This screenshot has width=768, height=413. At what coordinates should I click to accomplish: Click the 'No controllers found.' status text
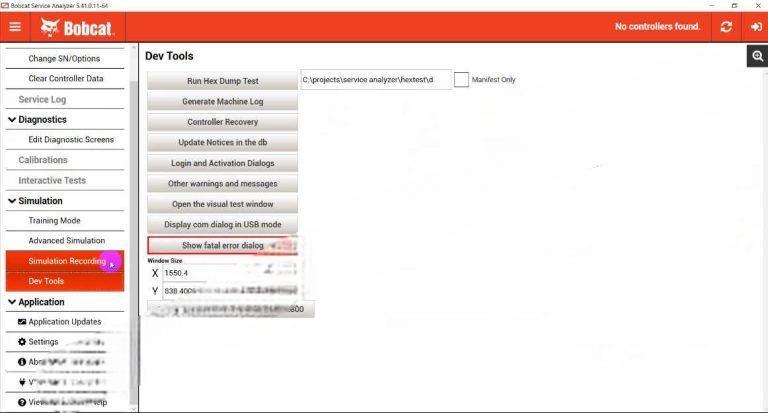[657, 26]
